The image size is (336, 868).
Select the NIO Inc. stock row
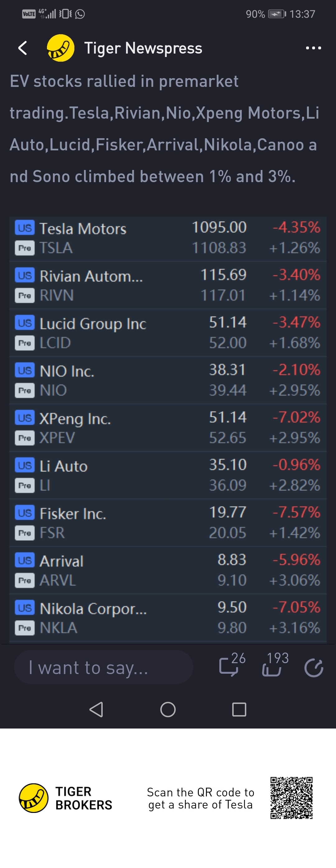pyautogui.click(x=168, y=380)
